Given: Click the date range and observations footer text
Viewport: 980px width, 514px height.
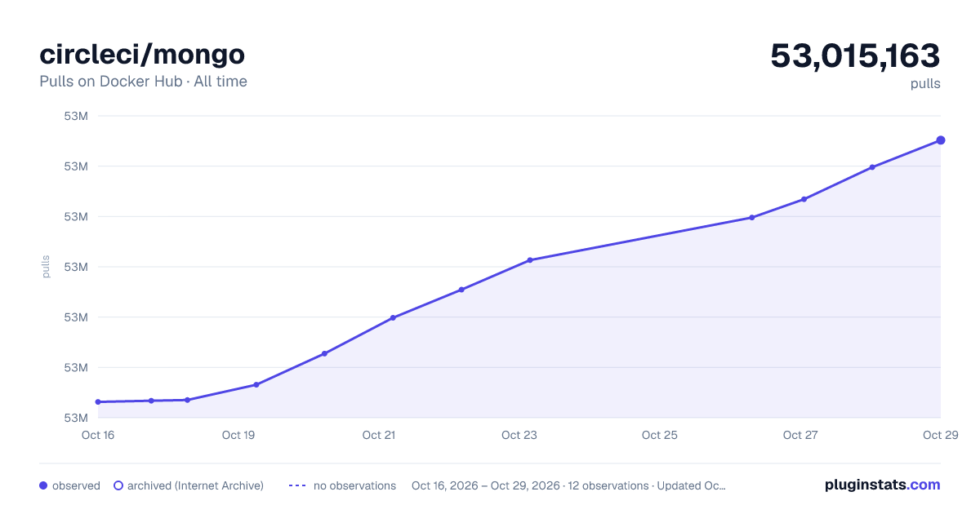Looking at the screenshot, I should coord(568,485).
